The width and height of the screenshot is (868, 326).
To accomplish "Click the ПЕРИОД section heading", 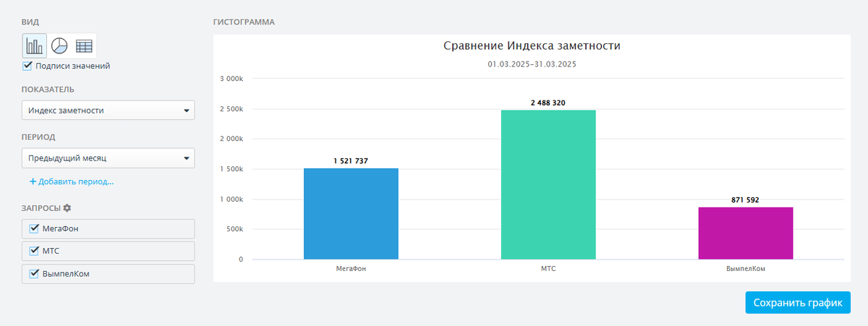I will click(39, 137).
